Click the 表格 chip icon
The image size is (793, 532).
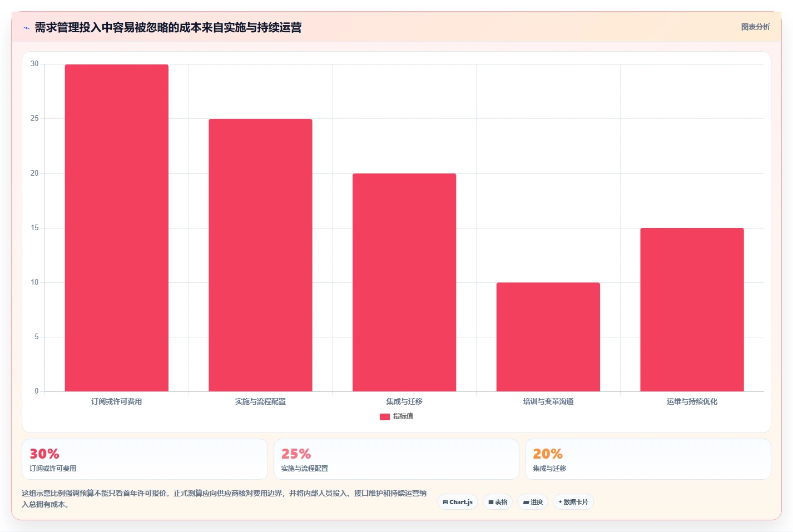tap(491, 503)
